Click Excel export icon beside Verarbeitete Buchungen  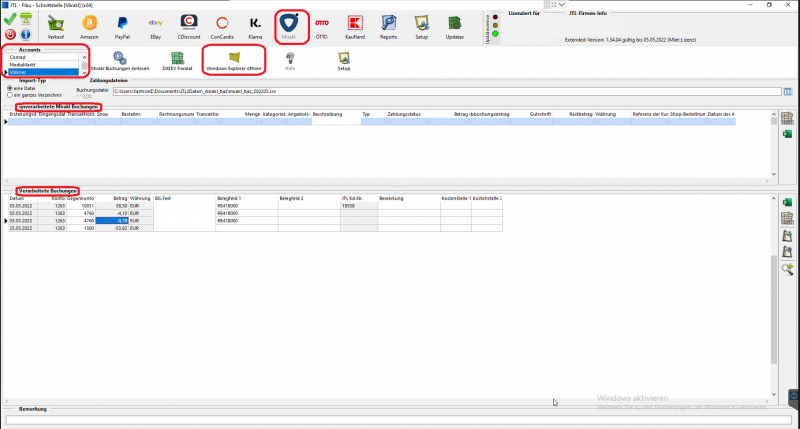click(787, 203)
